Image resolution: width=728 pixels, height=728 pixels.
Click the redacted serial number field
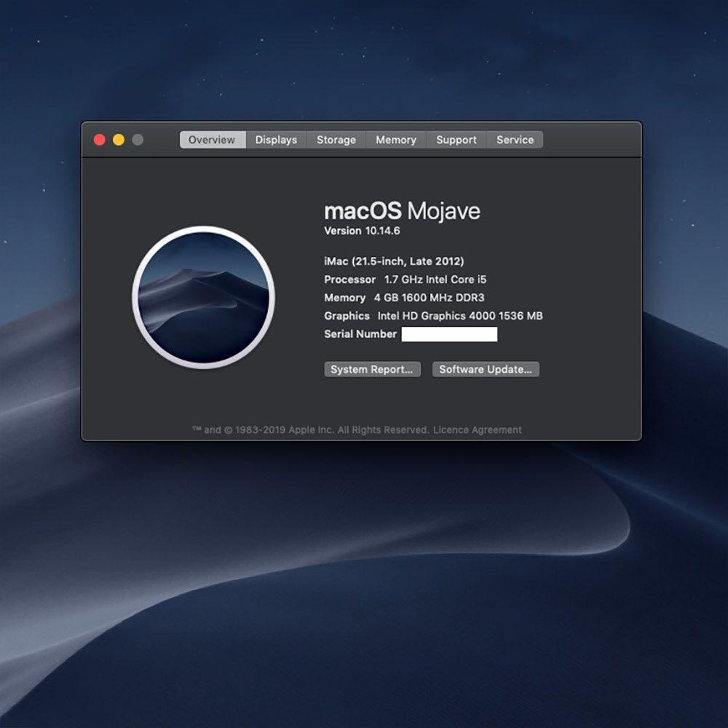[x=449, y=334]
